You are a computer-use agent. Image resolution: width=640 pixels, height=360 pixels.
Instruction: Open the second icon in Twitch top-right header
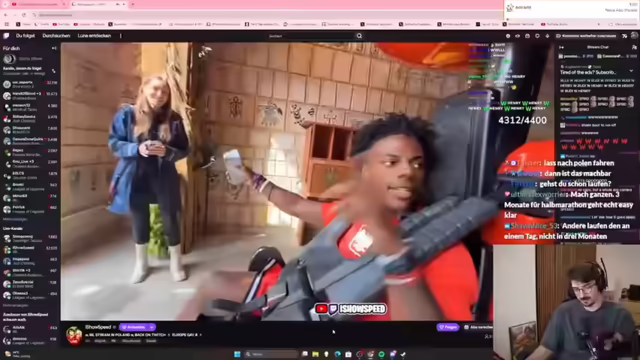518,36
